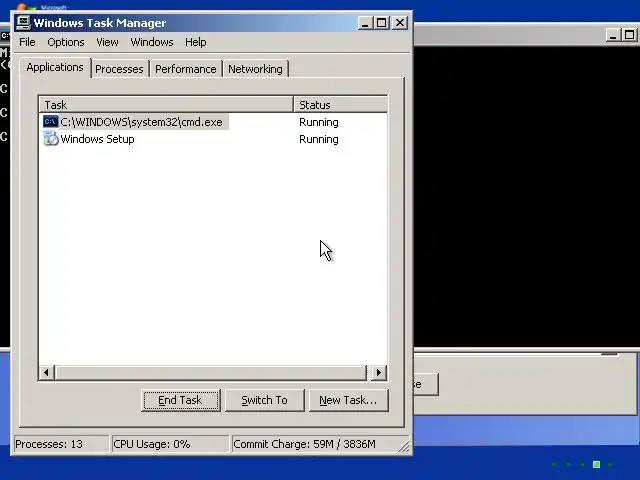Image resolution: width=640 pixels, height=480 pixels.
Task: Open the Options menu
Action: (x=66, y=42)
